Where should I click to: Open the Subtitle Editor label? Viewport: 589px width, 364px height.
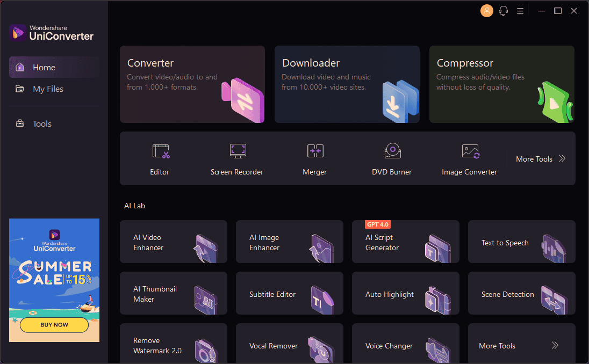coord(272,295)
